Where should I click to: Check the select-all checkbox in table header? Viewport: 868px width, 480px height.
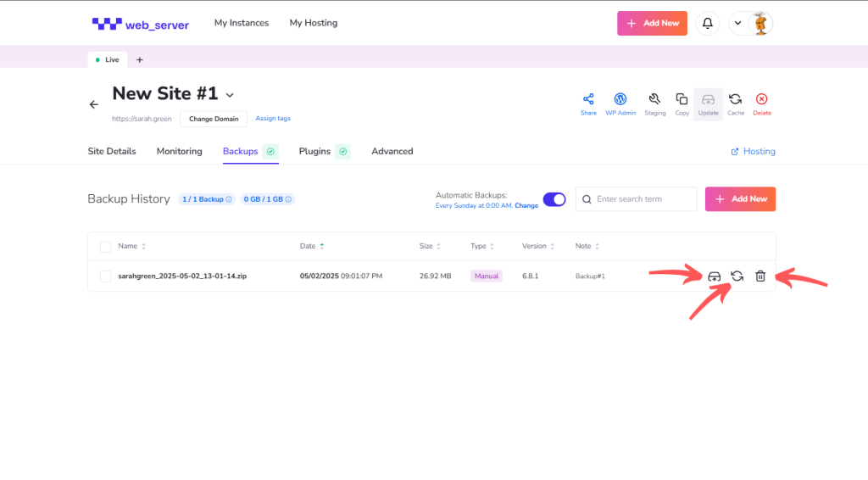coord(106,247)
